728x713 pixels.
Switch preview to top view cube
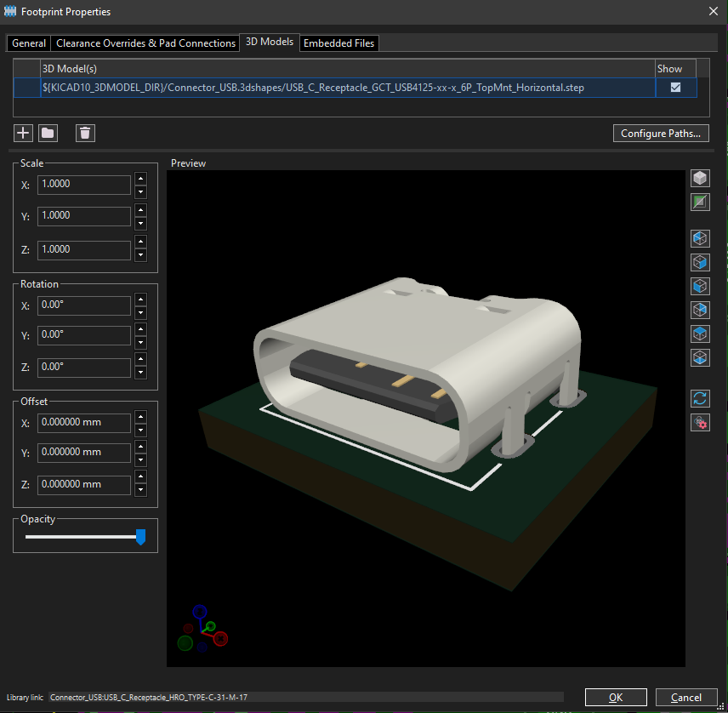tap(700, 334)
